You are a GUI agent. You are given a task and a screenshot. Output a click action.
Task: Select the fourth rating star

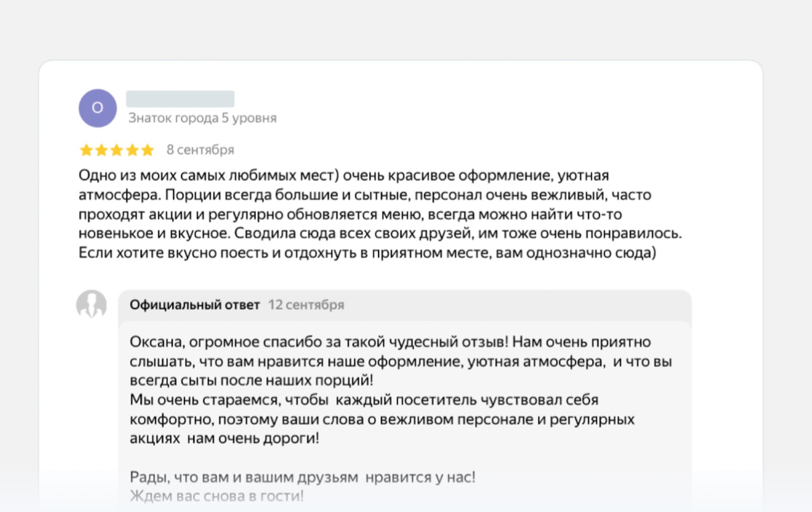click(x=132, y=150)
